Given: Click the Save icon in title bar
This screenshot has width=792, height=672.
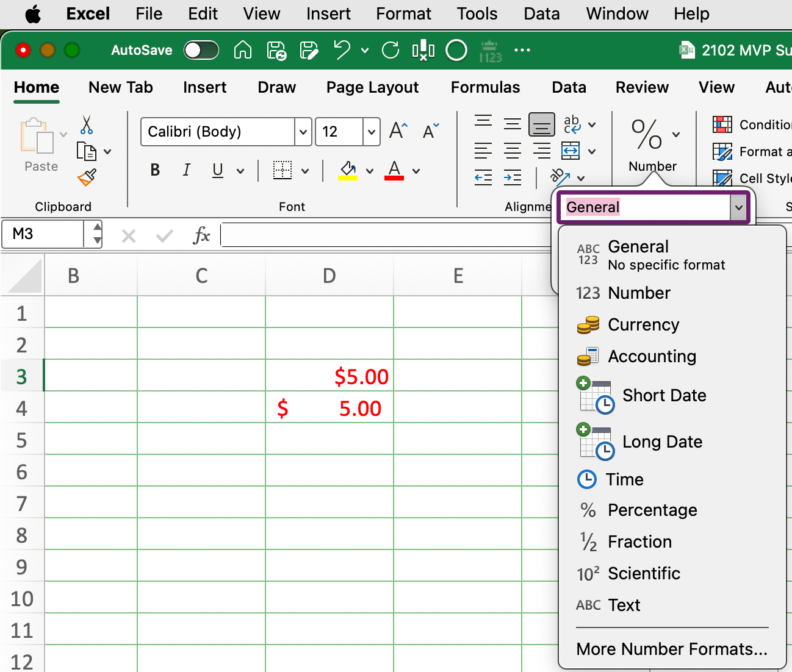Looking at the screenshot, I should (277, 50).
